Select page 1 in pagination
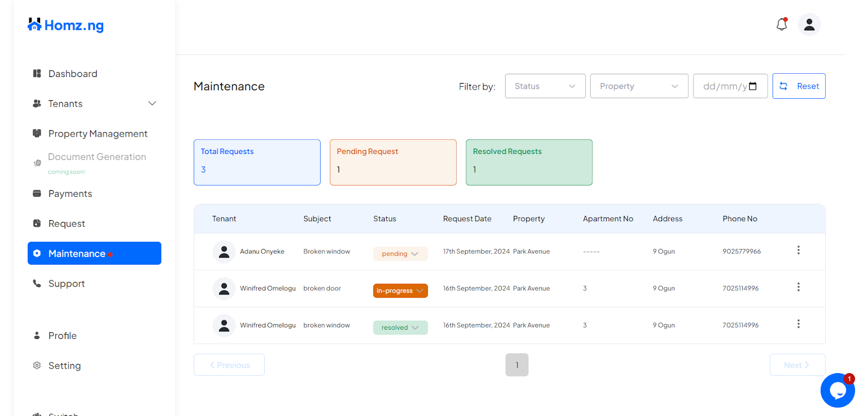The height and width of the screenshot is (416, 868). pyautogui.click(x=517, y=365)
